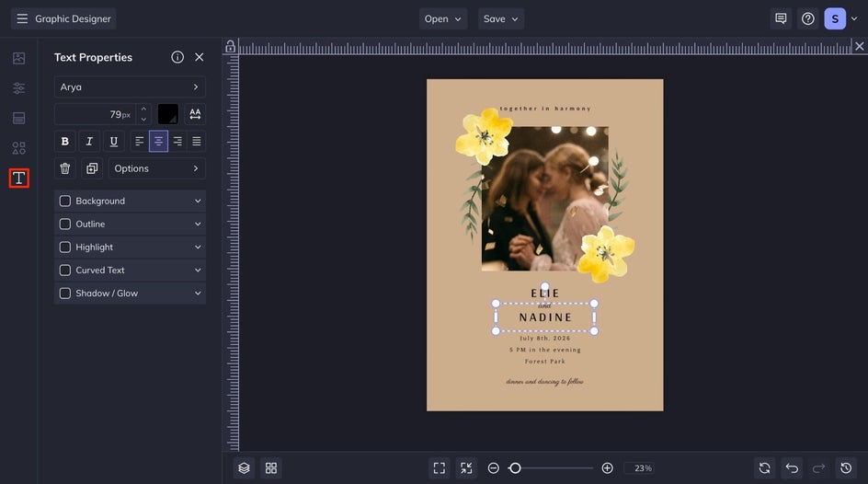
Task: Select the NADINE text on canvas
Action: [x=545, y=317]
